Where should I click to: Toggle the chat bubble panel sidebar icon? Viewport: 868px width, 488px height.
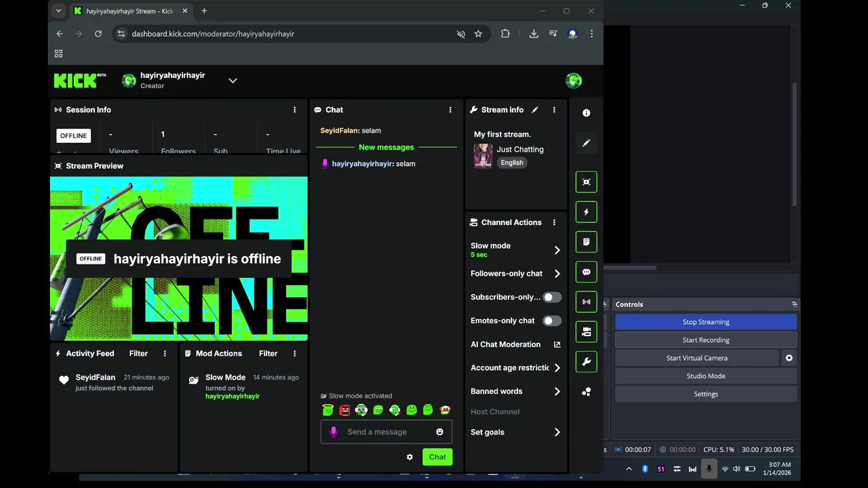(587, 272)
